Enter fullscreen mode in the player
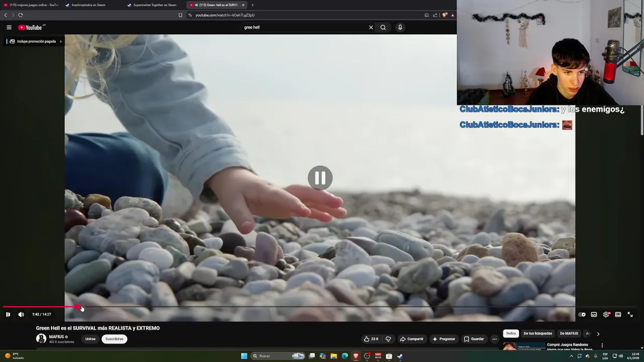The width and height of the screenshot is (644, 362). click(x=630, y=314)
